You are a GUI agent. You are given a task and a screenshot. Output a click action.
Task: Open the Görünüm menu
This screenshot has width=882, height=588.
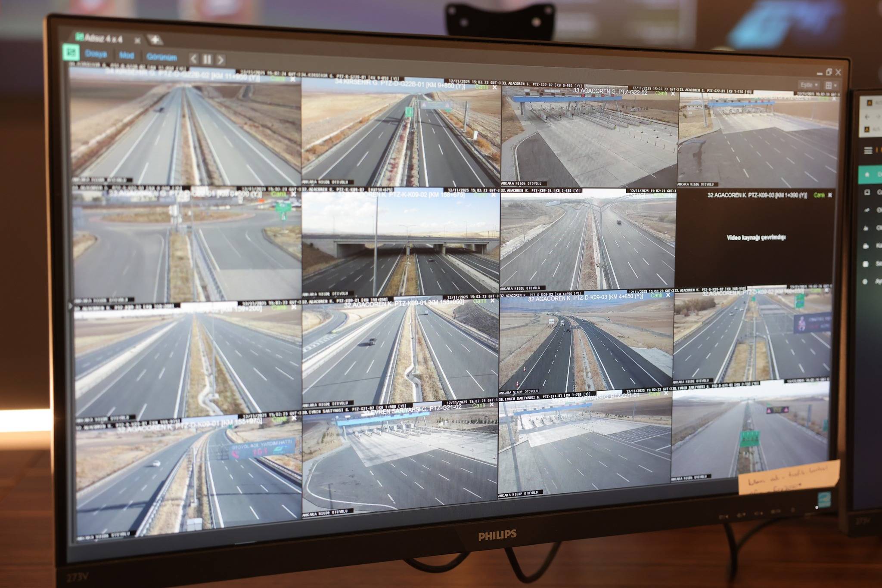162,57
